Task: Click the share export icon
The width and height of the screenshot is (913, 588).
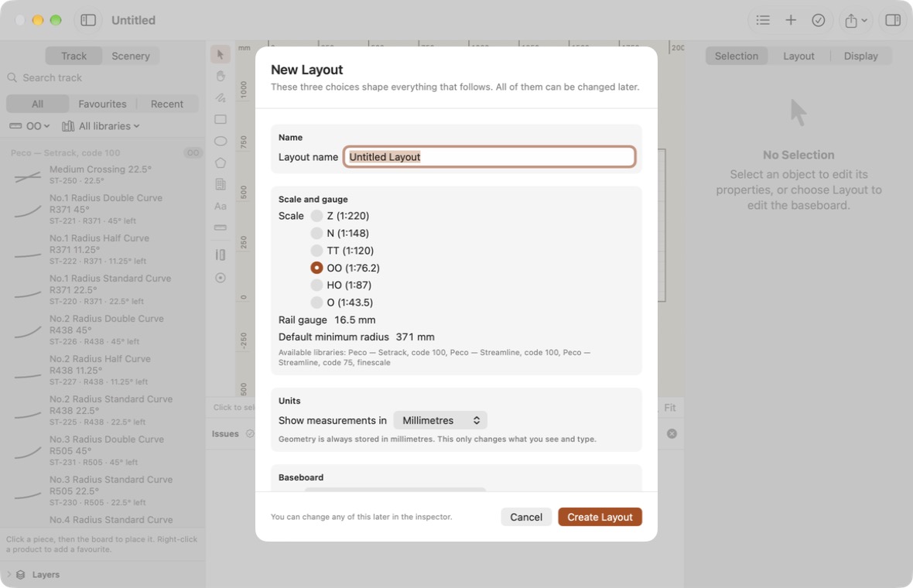Action: coord(850,20)
